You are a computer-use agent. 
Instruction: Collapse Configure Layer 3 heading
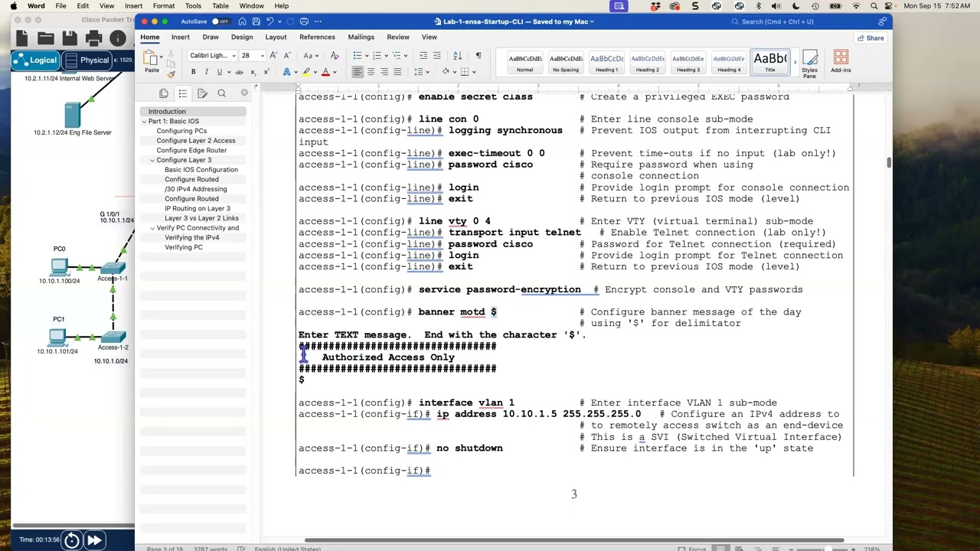coord(152,161)
